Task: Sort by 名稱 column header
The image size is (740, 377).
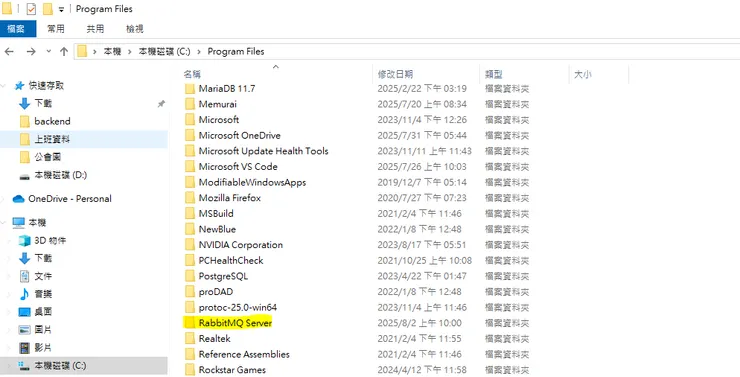Action: pyautogui.click(x=193, y=74)
